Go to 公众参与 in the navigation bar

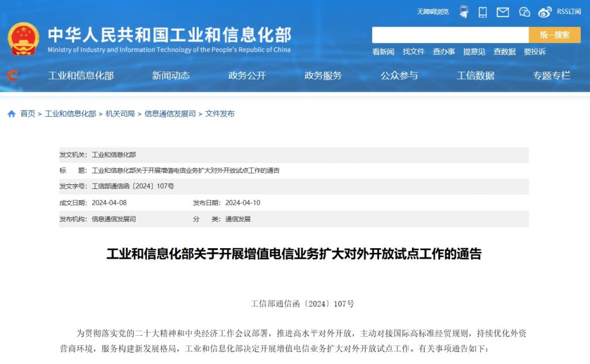399,75
